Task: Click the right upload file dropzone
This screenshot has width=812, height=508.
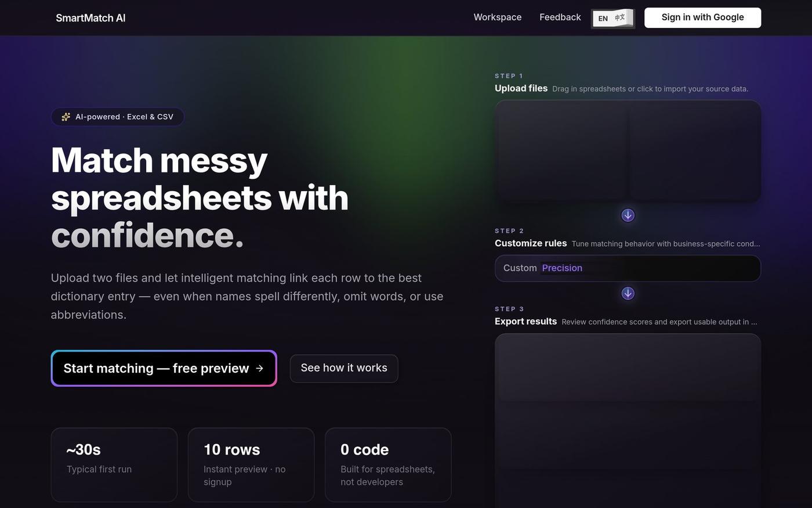Action: click(694, 152)
